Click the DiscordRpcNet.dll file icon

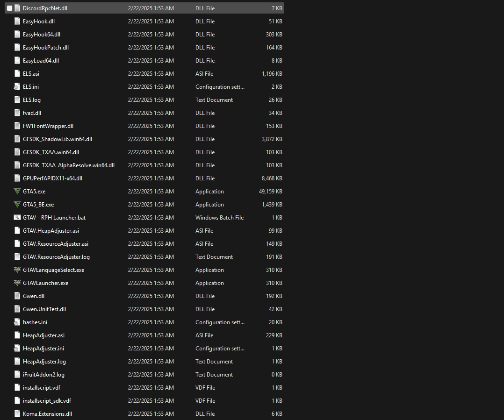(17, 8)
